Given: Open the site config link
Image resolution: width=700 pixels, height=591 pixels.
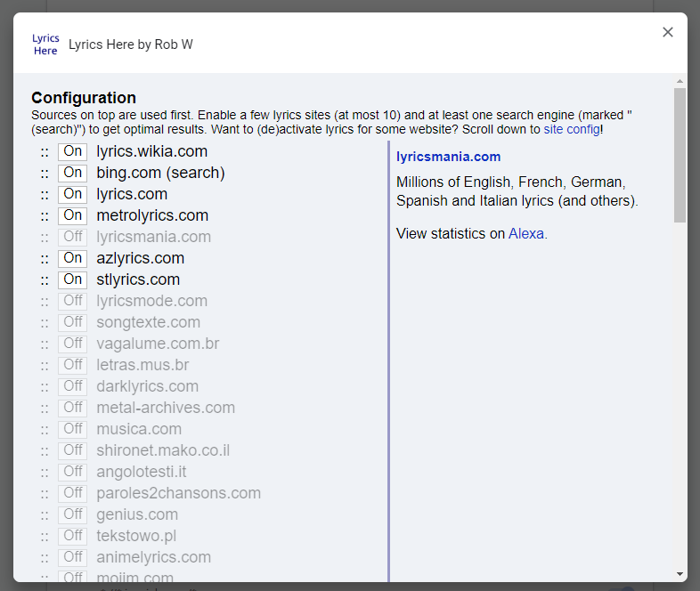Looking at the screenshot, I should pyautogui.click(x=572, y=129).
